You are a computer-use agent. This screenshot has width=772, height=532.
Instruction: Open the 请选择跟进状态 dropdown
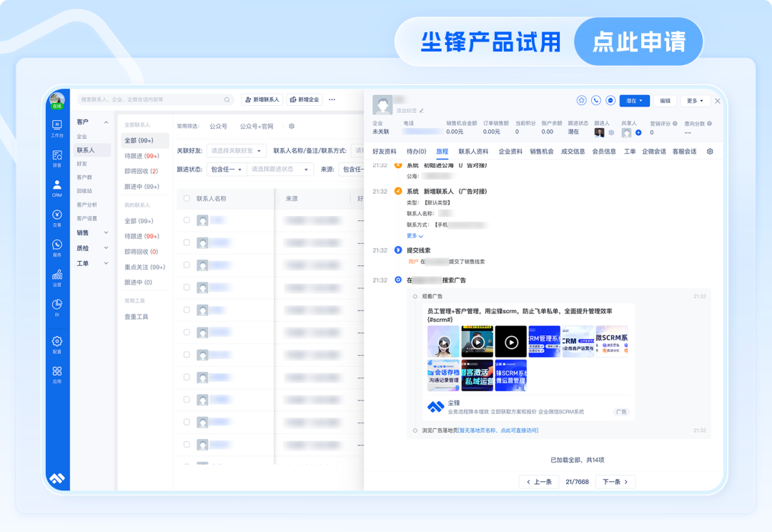coord(280,169)
